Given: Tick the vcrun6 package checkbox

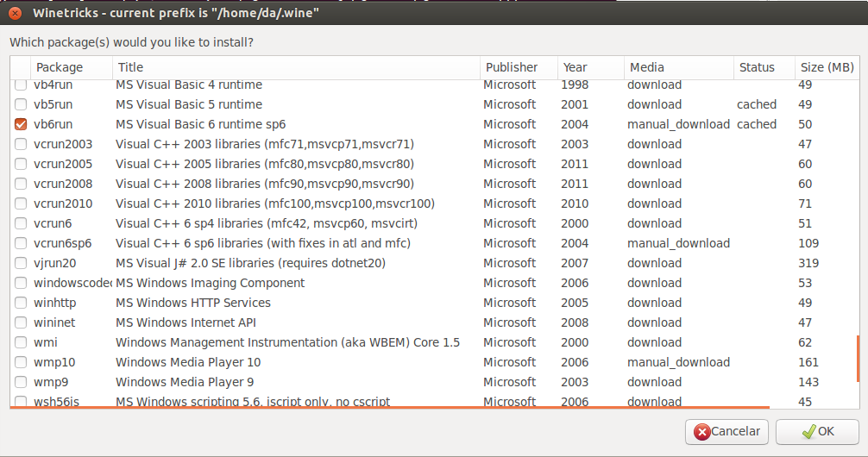Looking at the screenshot, I should point(21,223).
